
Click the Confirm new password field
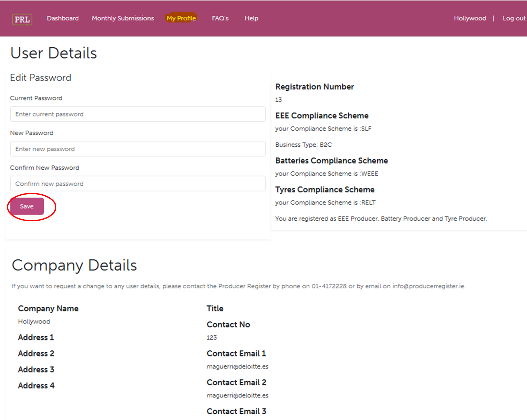138,184
